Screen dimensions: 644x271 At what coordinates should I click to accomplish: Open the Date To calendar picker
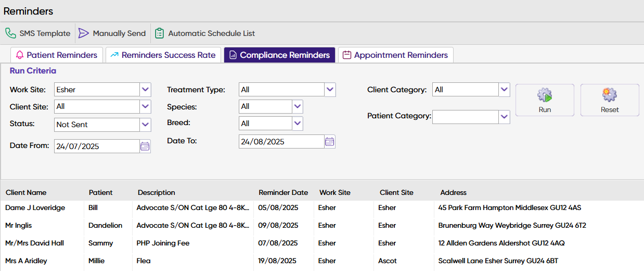pos(330,142)
